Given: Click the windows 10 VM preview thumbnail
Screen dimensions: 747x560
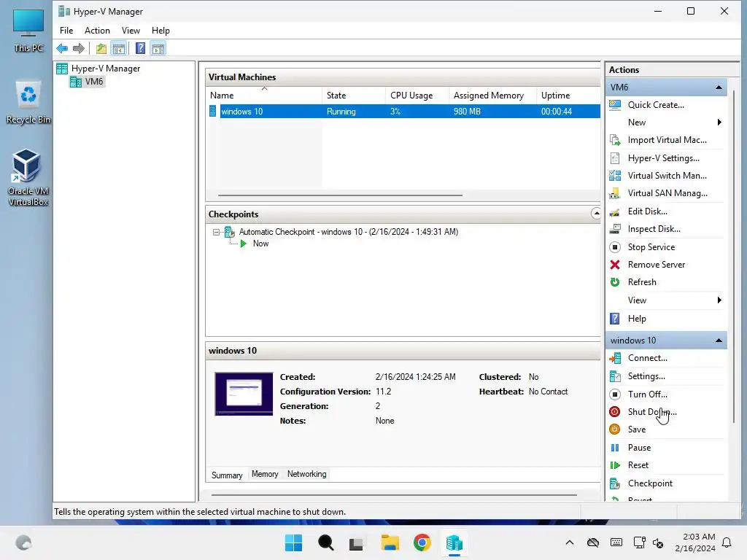Looking at the screenshot, I should click(244, 394).
